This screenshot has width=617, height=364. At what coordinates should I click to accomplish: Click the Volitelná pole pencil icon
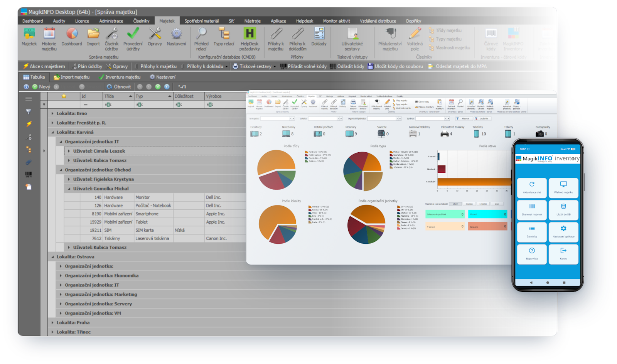click(415, 34)
